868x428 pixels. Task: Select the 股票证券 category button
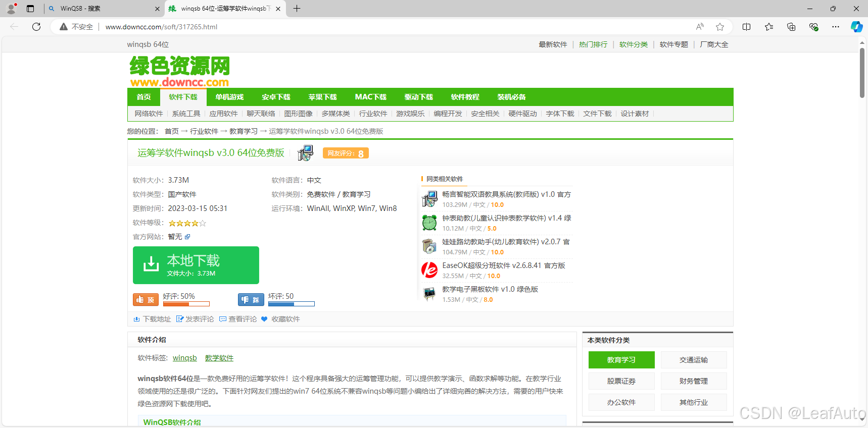click(621, 381)
